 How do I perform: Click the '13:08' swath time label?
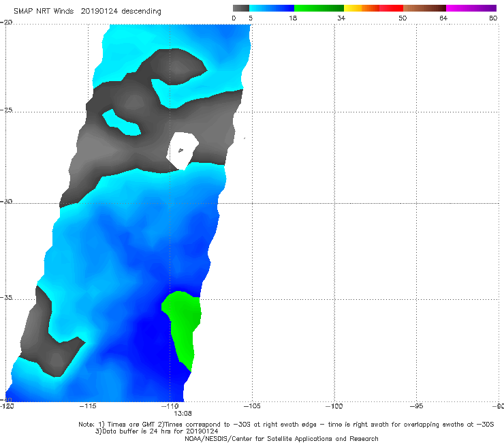(x=183, y=414)
